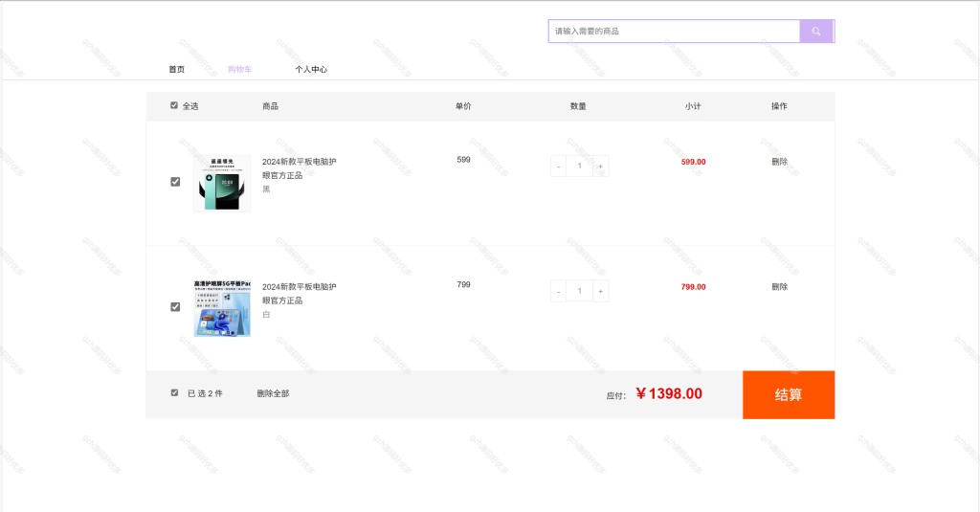Decrease quantity of the 799 tablet
Viewport: 980px width, 512px height.
tap(558, 291)
